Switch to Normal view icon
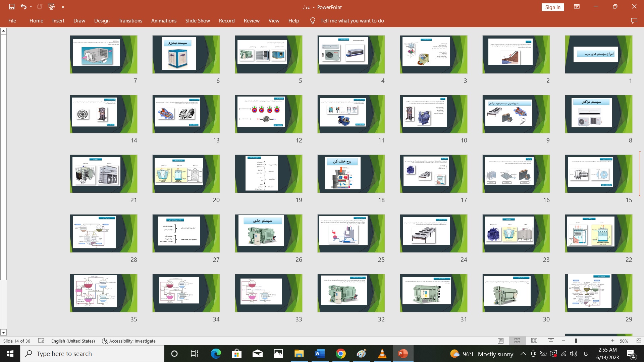This screenshot has height=362, width=644. click(x=500, y=341)
